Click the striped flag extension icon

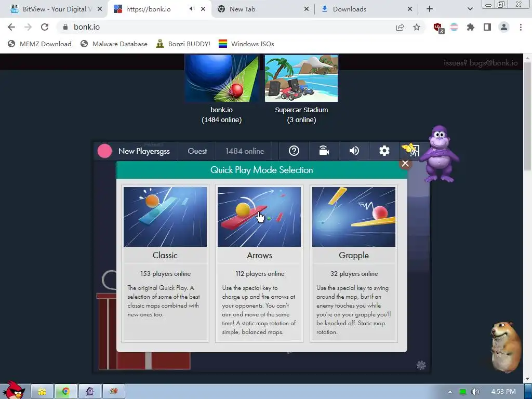(454, 27)
